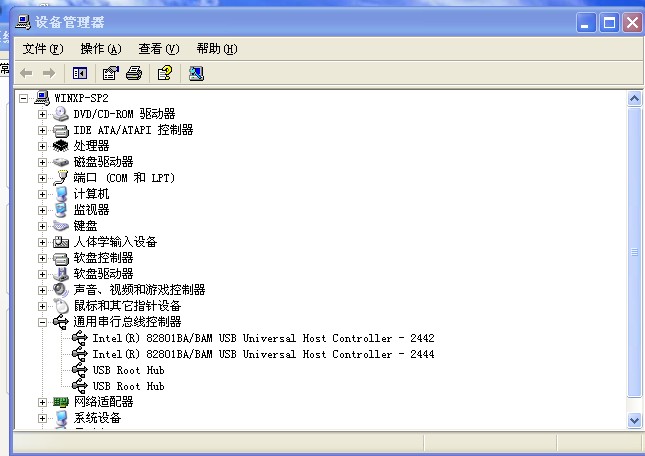Click the scrollbar up arrow
This screenshot has width=645, height=456.
[634, 99]
